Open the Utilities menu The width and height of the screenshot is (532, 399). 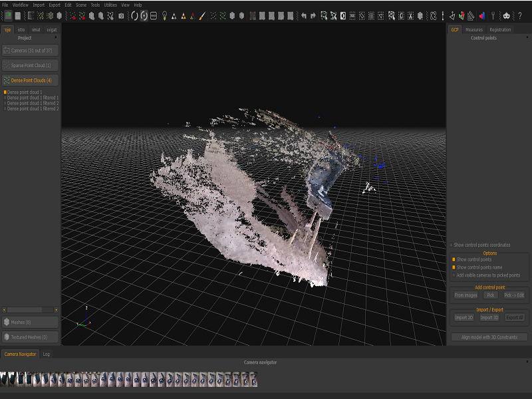pos(110,5)
